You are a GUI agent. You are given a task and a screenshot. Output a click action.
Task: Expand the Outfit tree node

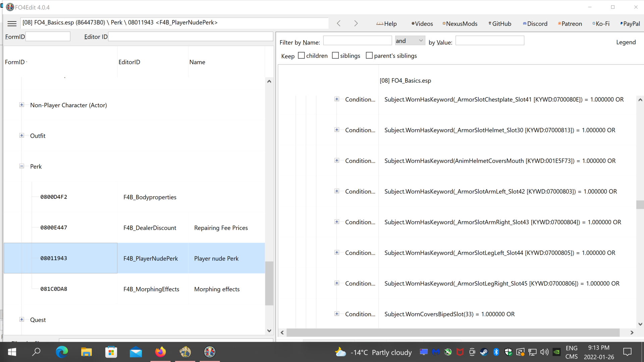(22, 136)
